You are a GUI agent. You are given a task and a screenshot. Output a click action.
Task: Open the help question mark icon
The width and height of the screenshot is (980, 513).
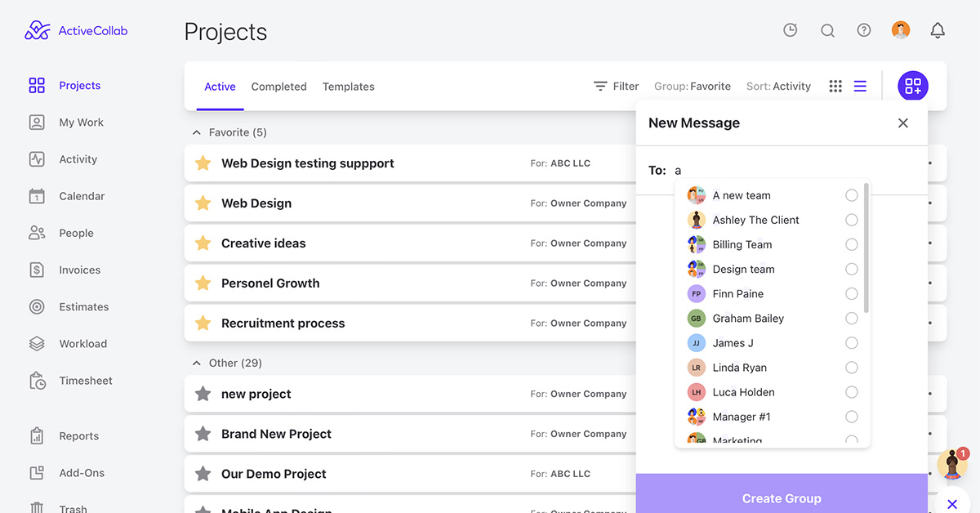pyautogui.click(x=863, y=29)
